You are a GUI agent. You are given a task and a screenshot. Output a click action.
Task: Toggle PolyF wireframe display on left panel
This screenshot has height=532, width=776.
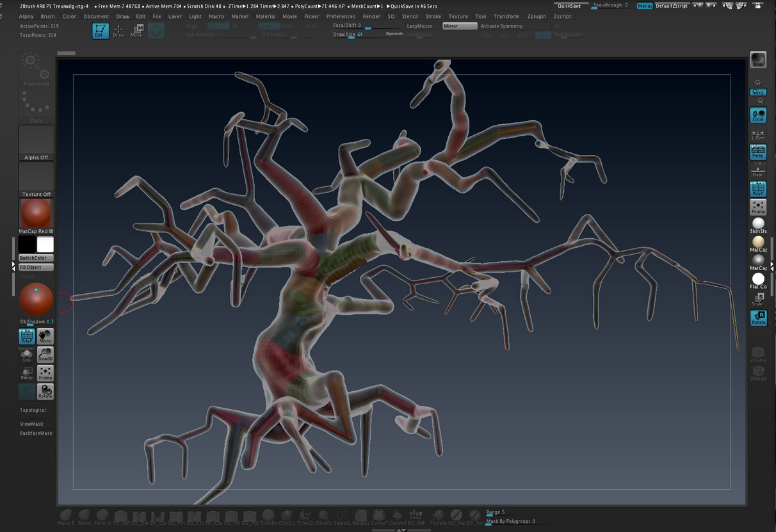coord(27,336)
